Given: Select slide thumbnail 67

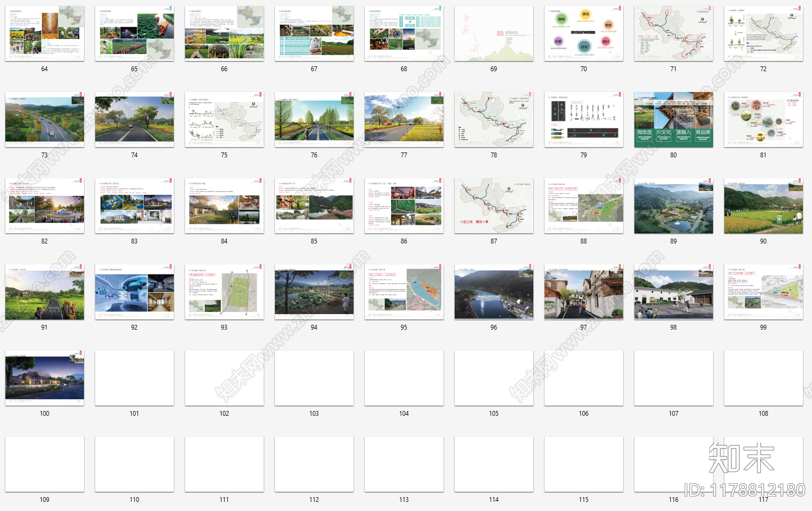Looking at the screenshot, I should (314, 33).
